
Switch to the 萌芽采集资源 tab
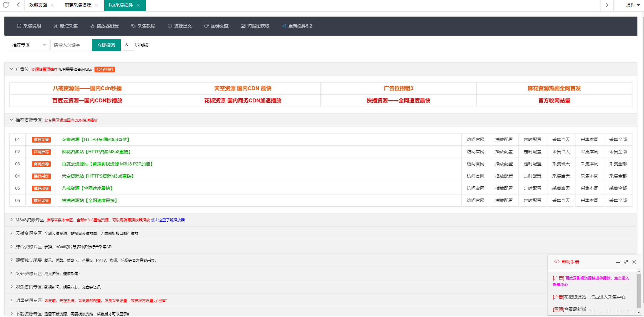pyautogui.click(x=78, y=5)
